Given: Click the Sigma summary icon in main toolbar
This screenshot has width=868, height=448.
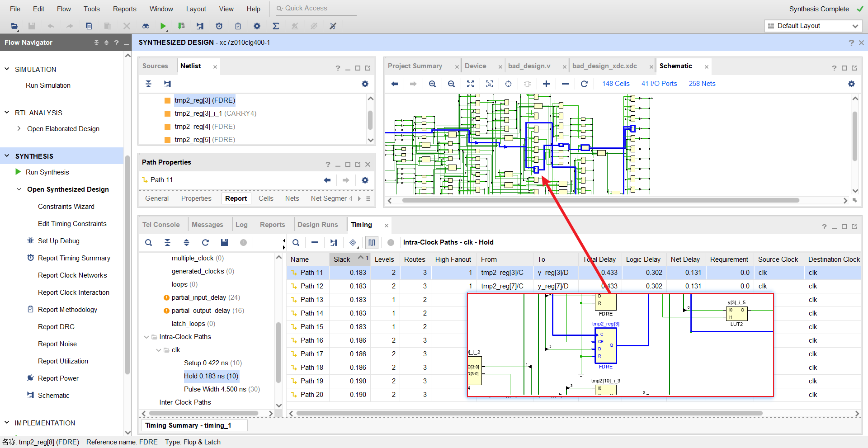Looking at the screenshot, I should click(x=276, y=26).
